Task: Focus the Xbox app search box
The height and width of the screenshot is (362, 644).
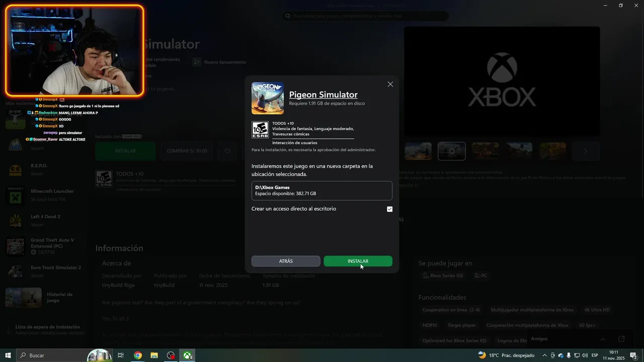Action: click(365, 16)
